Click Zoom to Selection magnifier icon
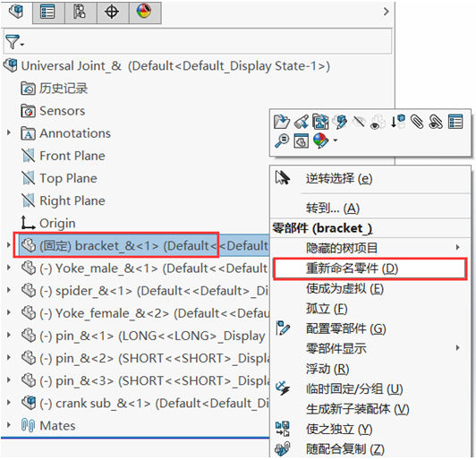The width and height of the screenshot is (476, 460). [282, 141]
